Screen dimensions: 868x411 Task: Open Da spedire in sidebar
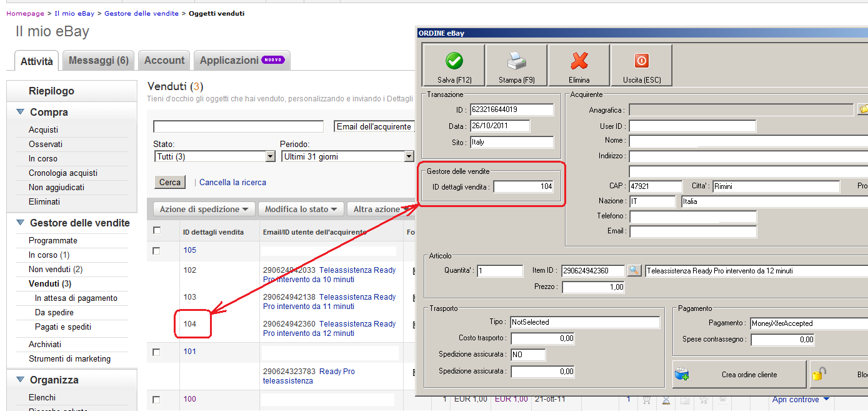pyautogui.click(x=54, y=312)
